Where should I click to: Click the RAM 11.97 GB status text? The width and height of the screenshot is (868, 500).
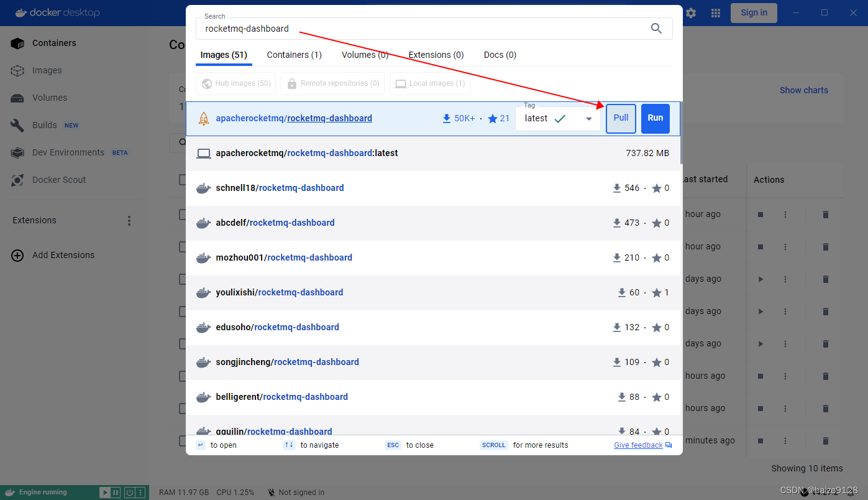(x=184, y=493)
